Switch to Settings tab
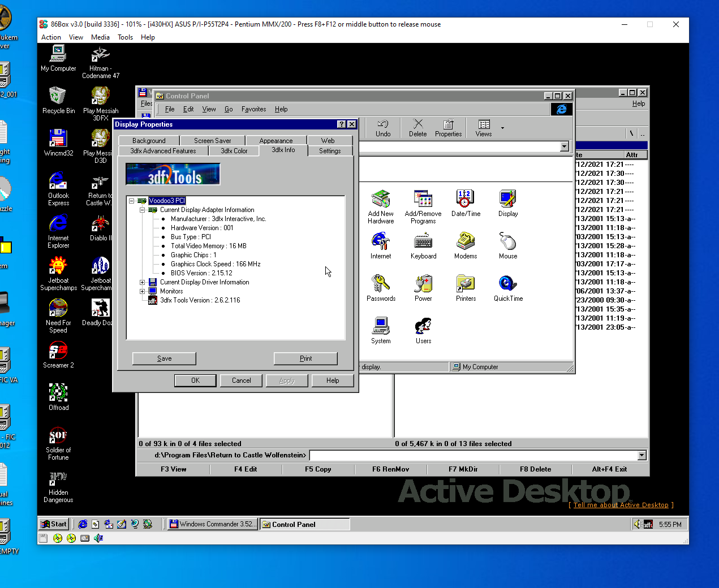Image resolution: width=719 pixels, height=588 pixels. coord(330,151)
